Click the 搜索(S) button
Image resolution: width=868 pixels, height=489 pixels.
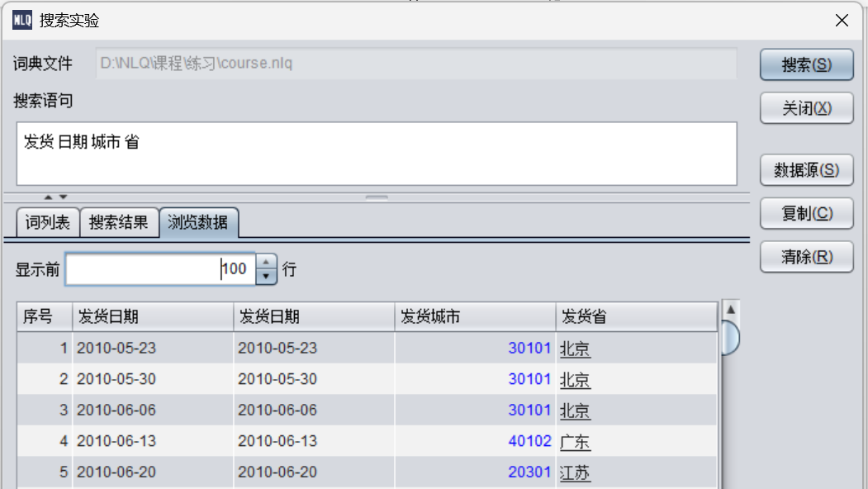pyautogui.click(x=807, y=64)
